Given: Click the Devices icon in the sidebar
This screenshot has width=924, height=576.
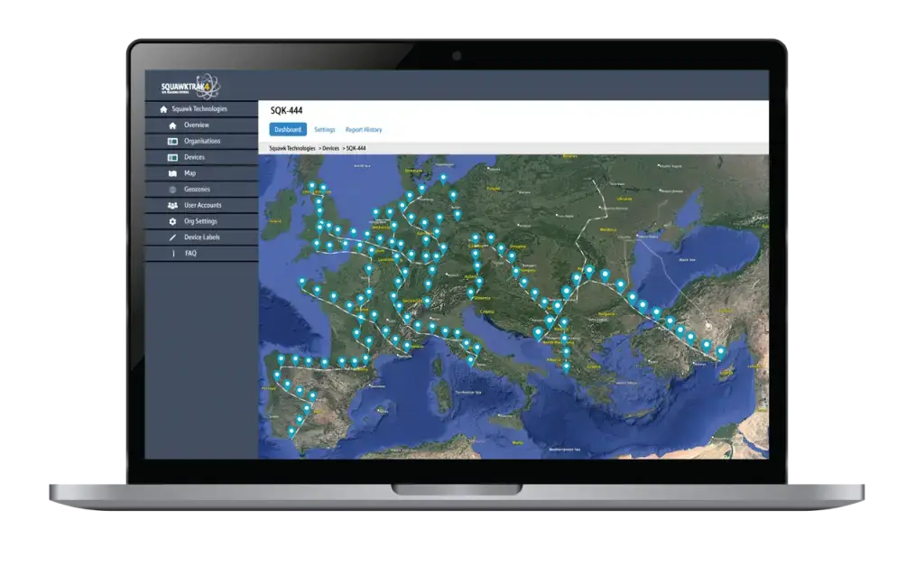Looking at the screenshot, I should [x=172, y=158].
